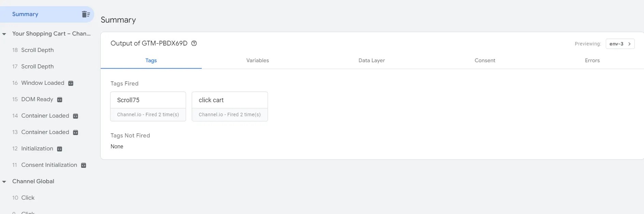644x214 pixels.
Task: Switch to the Consent tab
Action: pos(485,61)
